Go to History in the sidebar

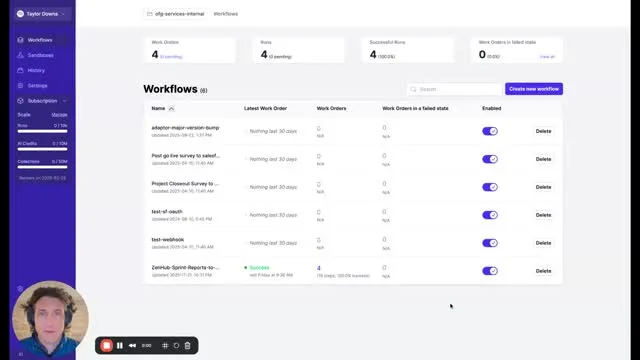[36, 70]
